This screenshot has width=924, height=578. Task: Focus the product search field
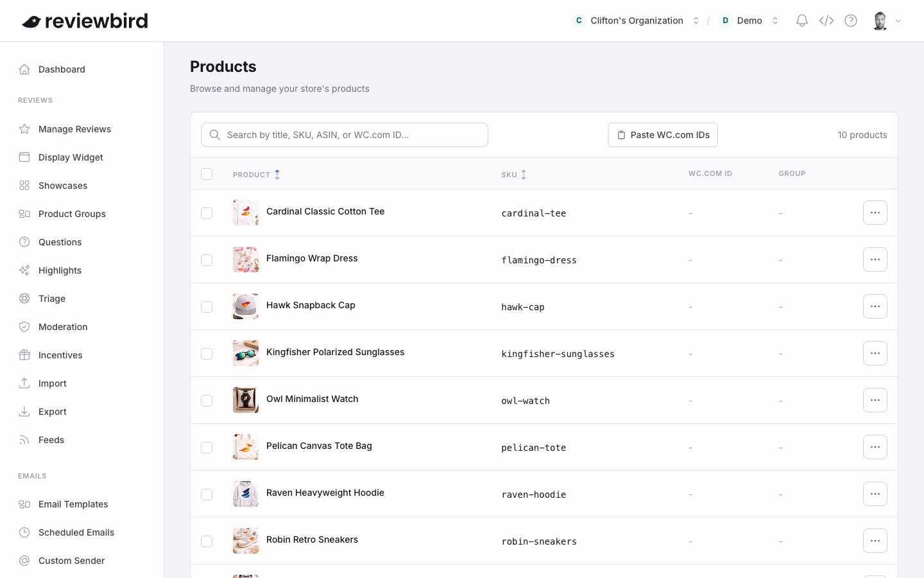pyautogui.click(x=345, y=135)
